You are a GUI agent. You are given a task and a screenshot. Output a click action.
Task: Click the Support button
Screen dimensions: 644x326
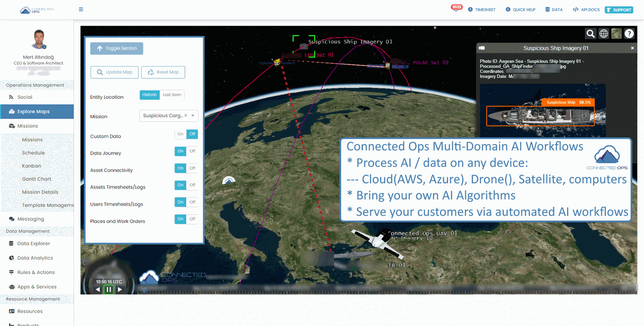[x=619, y=10]
